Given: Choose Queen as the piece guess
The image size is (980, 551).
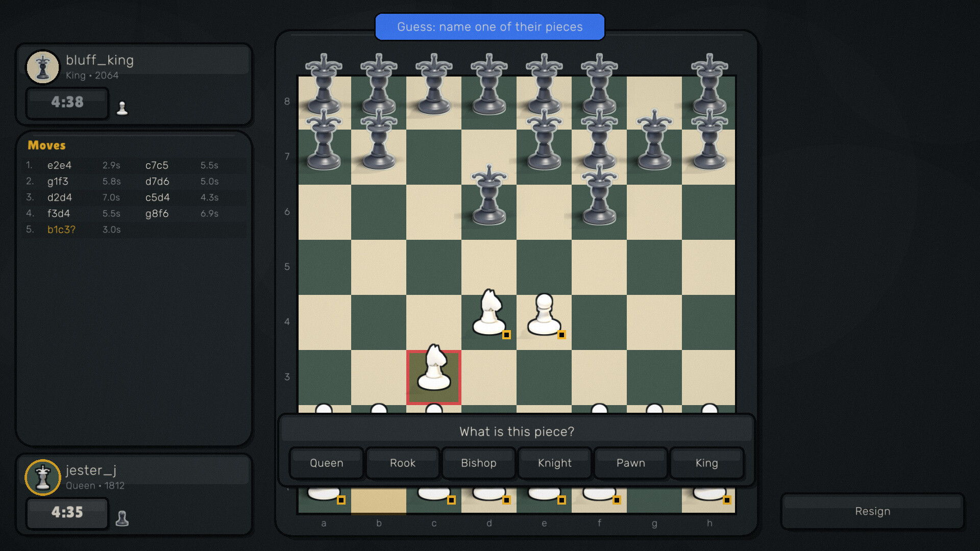Looking at the screenshot, I should click(x=327, y=463).
